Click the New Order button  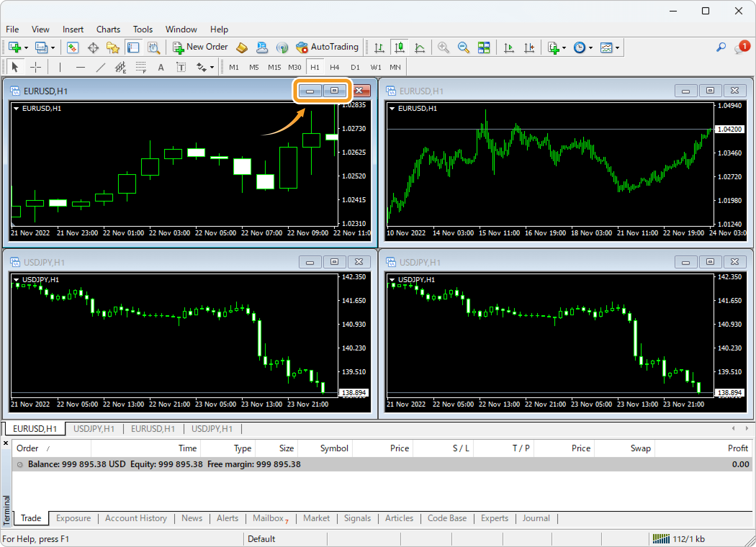[200, 47]
